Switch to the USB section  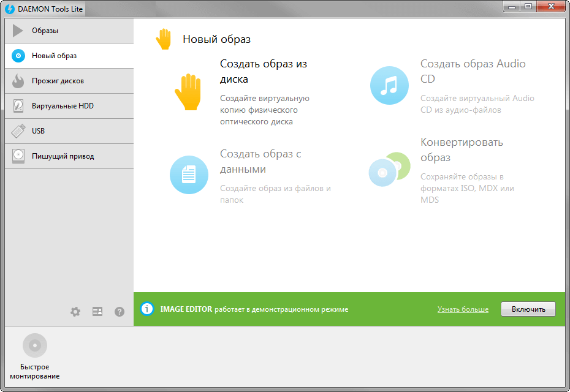(69, 131)
